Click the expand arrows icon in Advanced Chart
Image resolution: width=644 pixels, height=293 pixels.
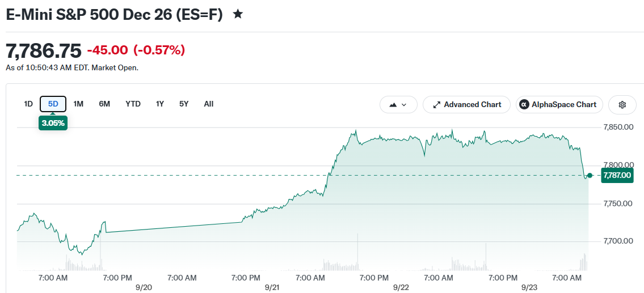point(437,105)
